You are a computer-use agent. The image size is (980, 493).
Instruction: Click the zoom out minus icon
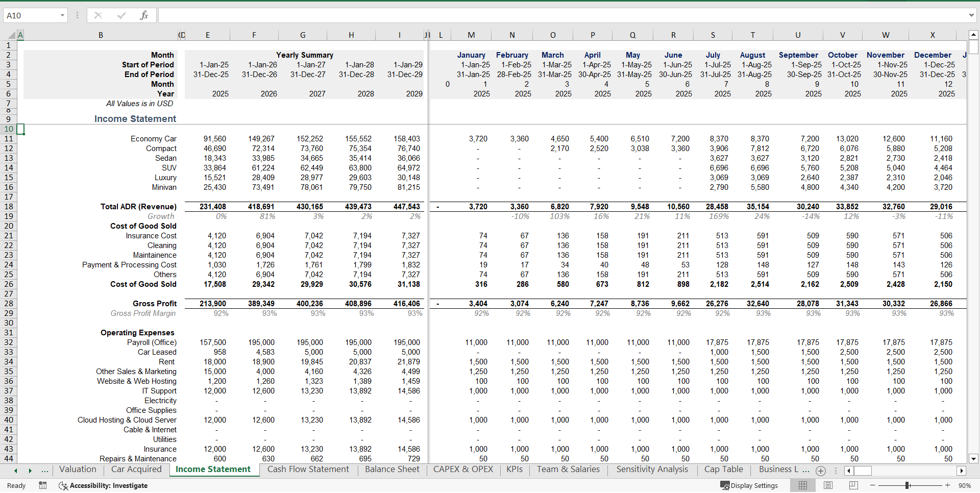click(872, 485)
